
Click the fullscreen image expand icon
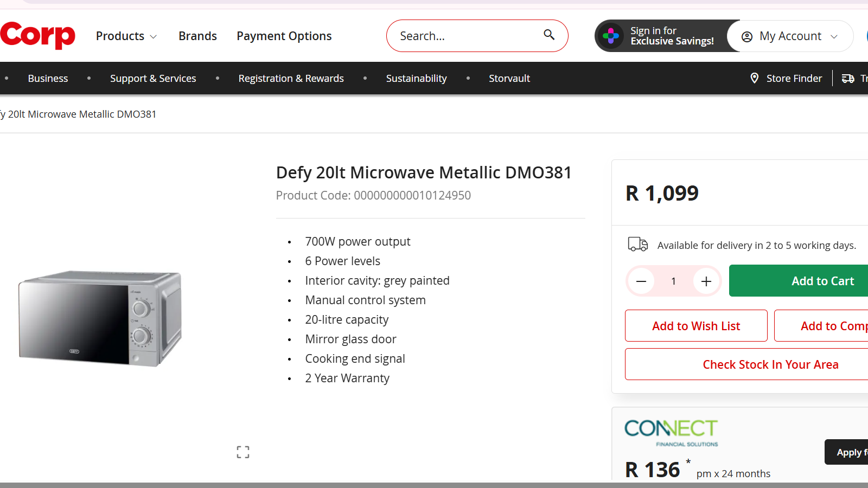point(243,452)
